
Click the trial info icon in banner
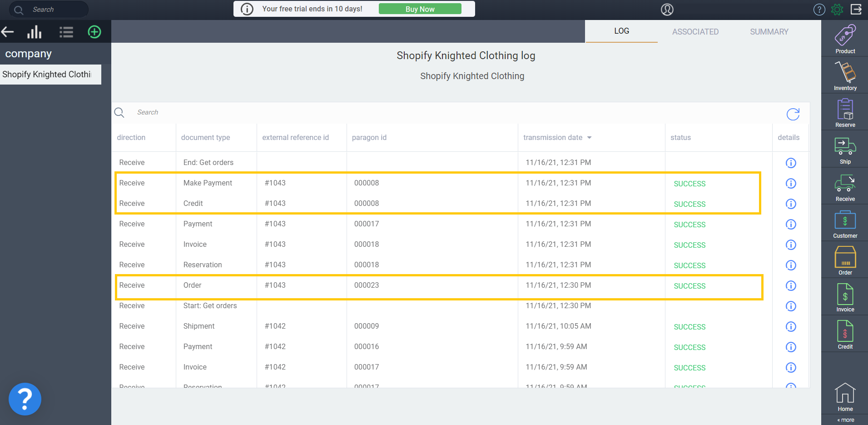click(x=247, y=9)
